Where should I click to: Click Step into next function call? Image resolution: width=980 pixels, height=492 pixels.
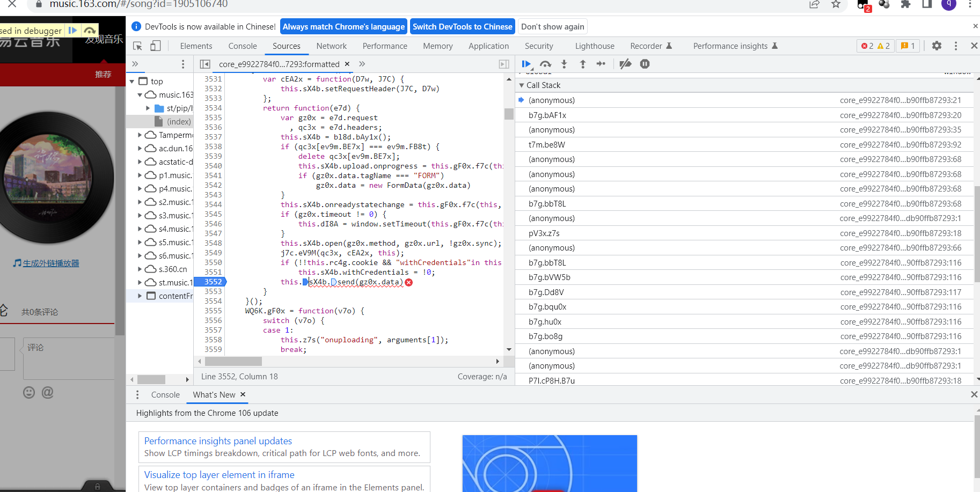click(564, 64)
